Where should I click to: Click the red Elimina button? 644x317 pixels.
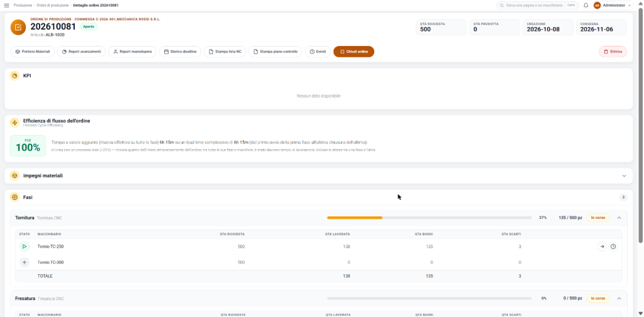tap(613, 52)
